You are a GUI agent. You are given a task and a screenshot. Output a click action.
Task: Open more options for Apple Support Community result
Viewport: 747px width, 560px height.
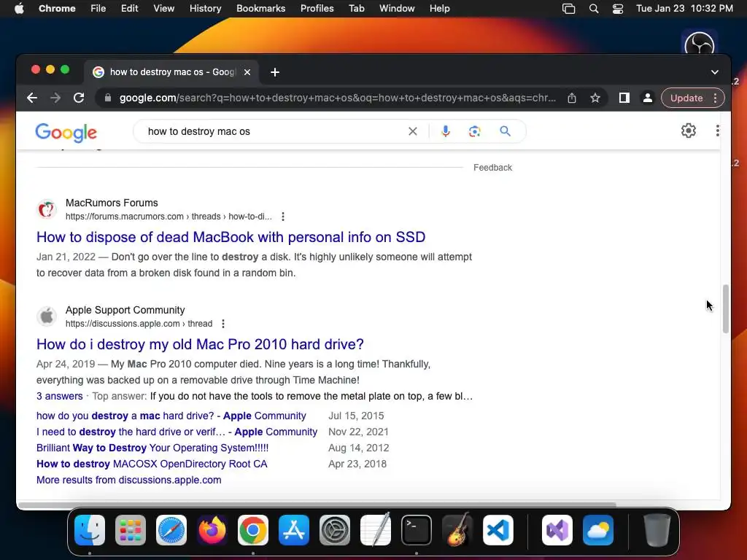tap(223, 324)
